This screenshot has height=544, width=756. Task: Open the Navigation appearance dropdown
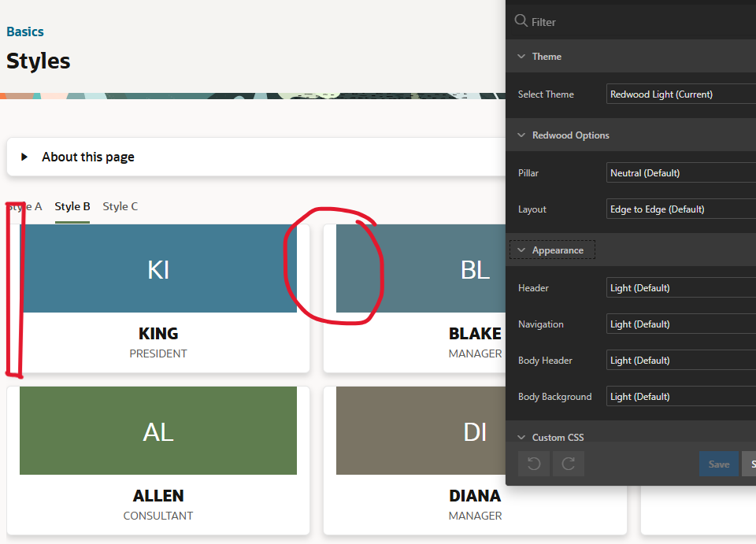pos(681,324)
